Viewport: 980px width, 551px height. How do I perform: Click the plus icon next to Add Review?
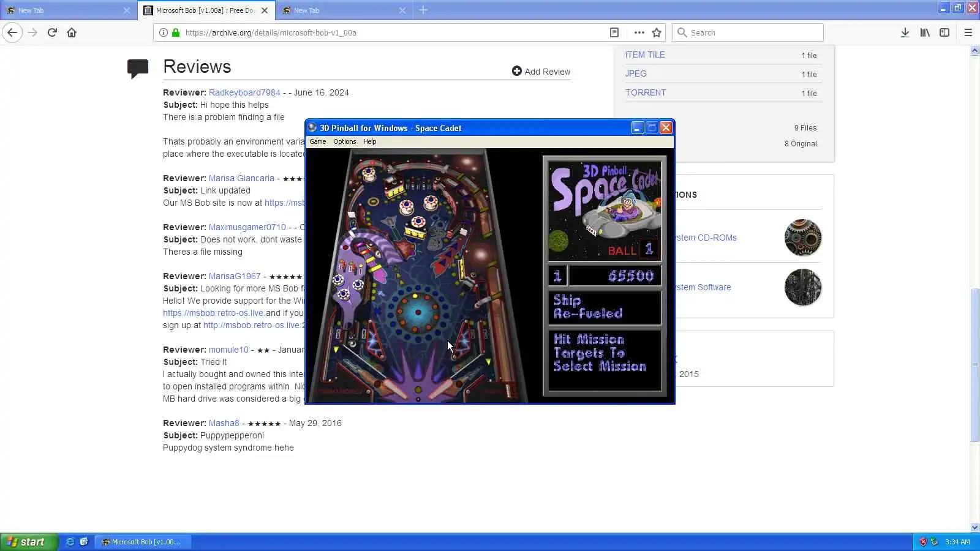click(517, 71)
